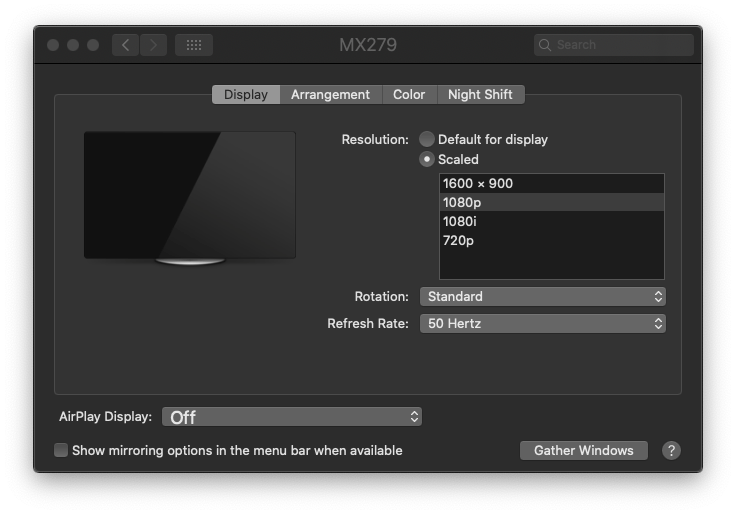The height and width of the screenshot is (514, 736).
Task: Show all preferences via grid icon
Action: coord(194,45)
